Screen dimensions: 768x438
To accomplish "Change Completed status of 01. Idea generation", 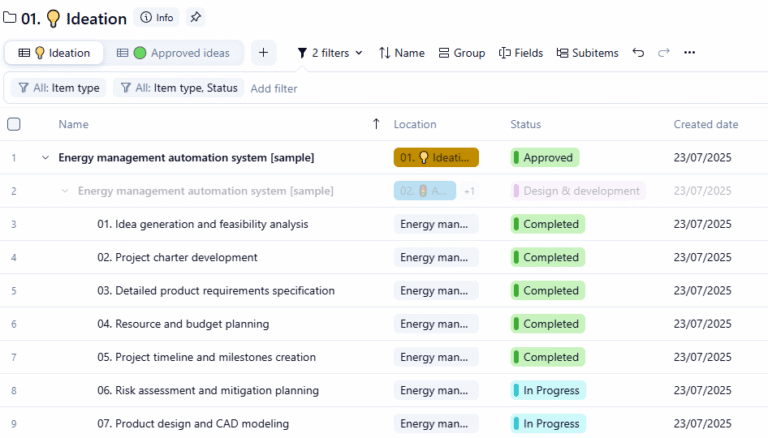I will click(548, 224).
